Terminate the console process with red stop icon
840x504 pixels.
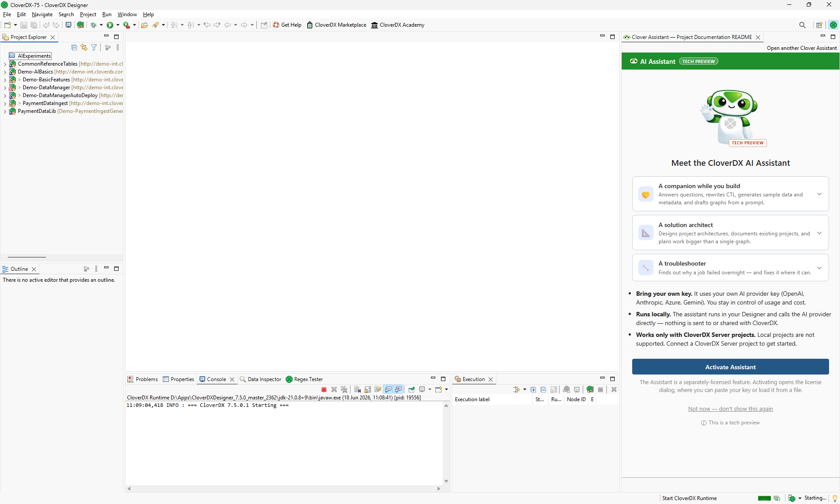tap(324, 389)
